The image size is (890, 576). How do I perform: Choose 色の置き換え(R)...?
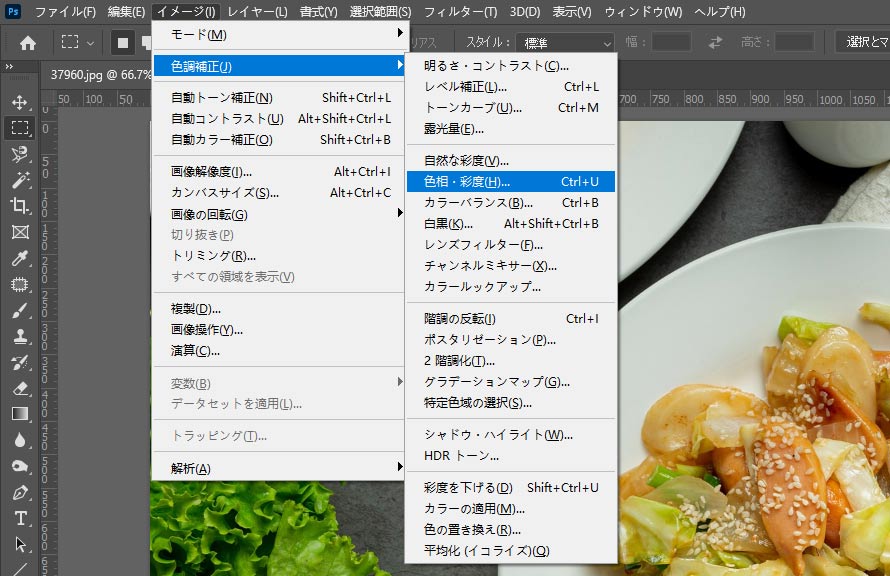click(x=511, y=529)
